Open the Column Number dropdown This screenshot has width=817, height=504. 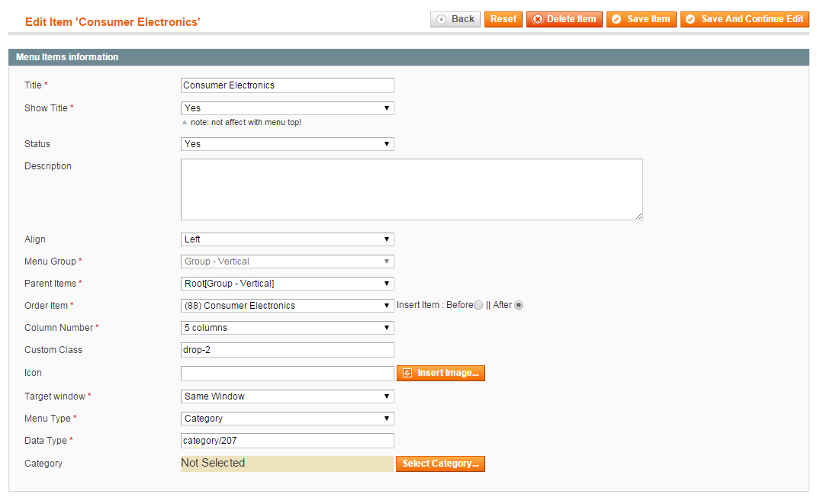[287, 328]
